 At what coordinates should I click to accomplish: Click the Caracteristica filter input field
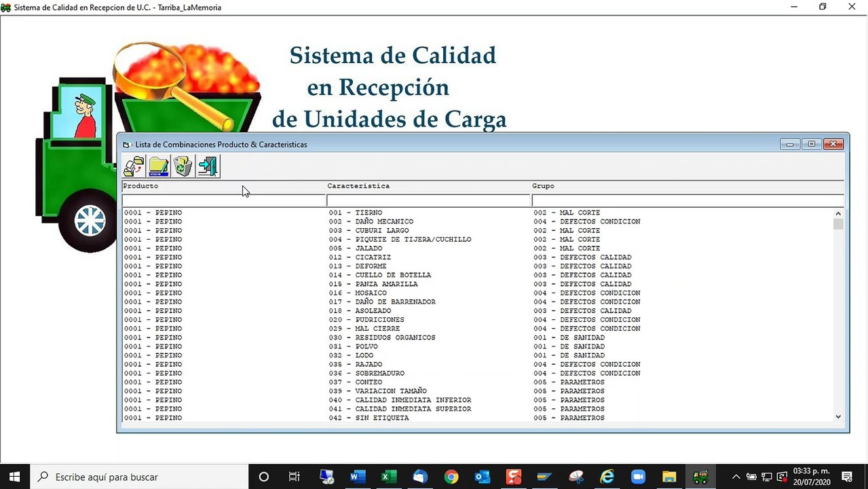tap(428, 200)
